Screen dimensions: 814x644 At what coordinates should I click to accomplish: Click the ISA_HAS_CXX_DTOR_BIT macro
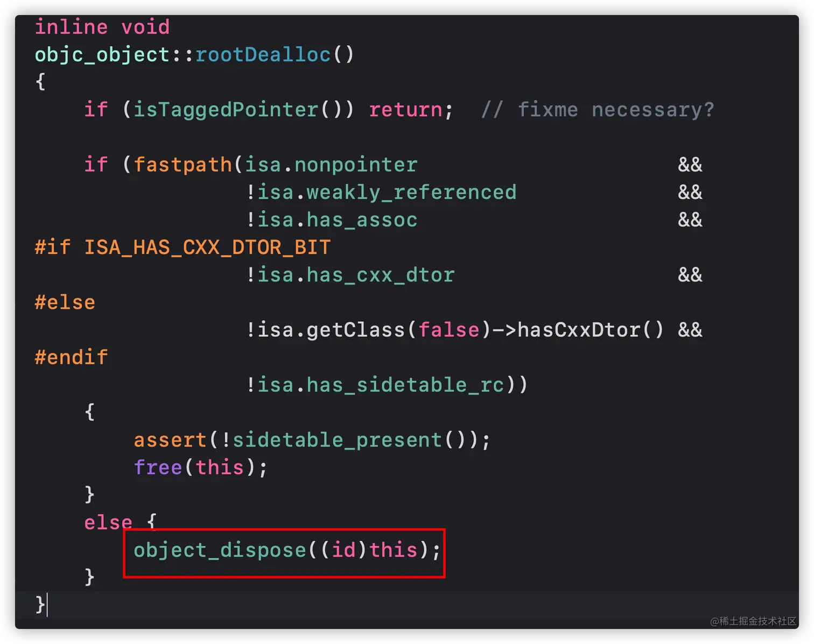[207, 247]
